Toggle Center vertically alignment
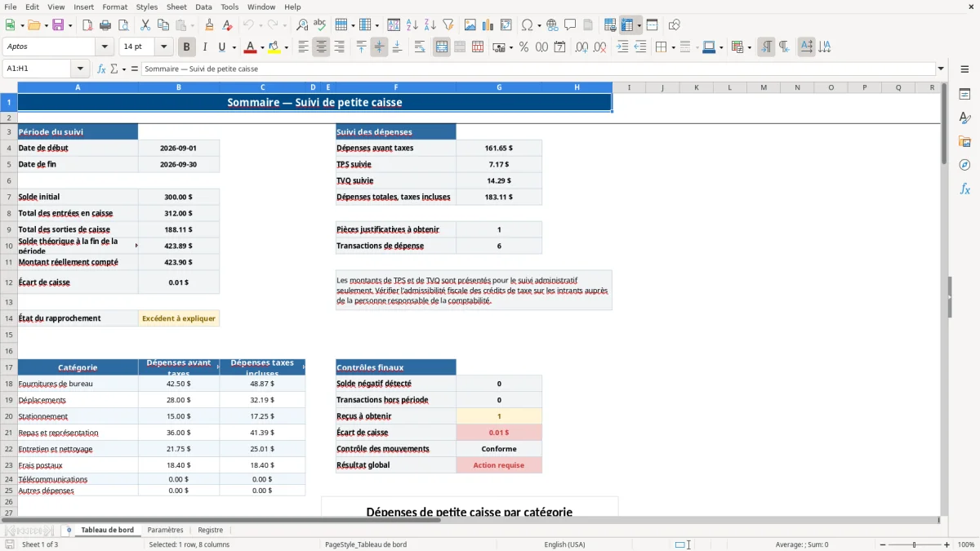The image size is (980, 551). pos(379,47)
